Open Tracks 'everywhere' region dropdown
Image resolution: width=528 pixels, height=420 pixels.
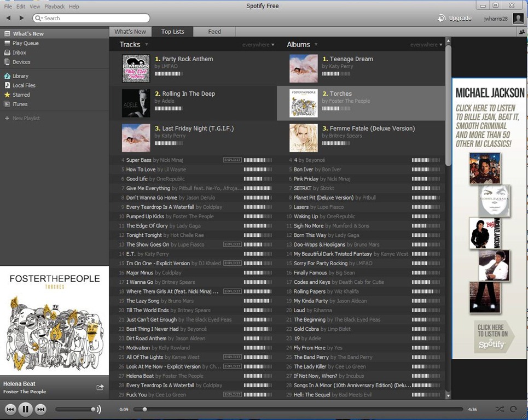pos(258,45)
